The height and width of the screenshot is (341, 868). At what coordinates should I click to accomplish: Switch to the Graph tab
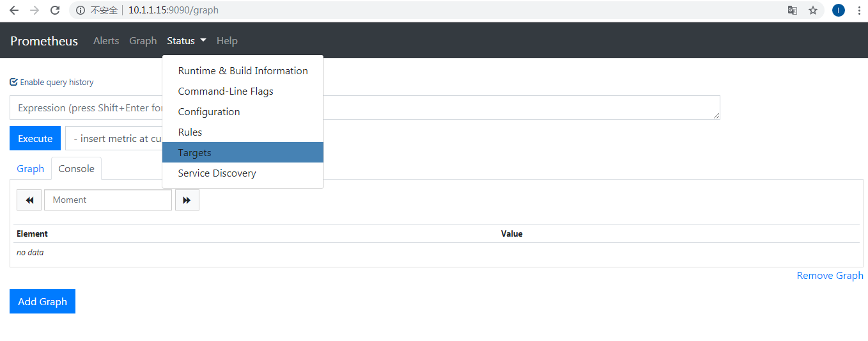30,169
